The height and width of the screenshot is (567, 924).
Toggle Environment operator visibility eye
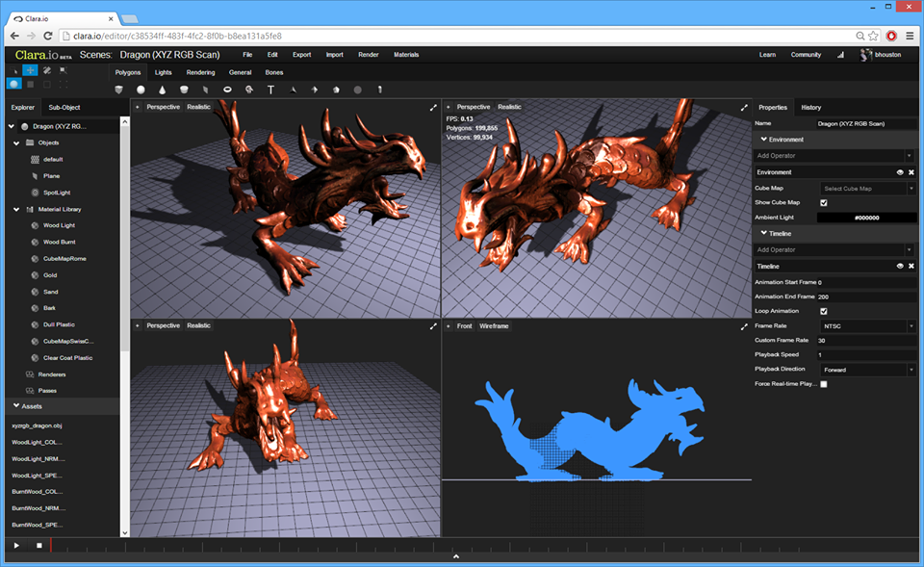coord(900,172)
